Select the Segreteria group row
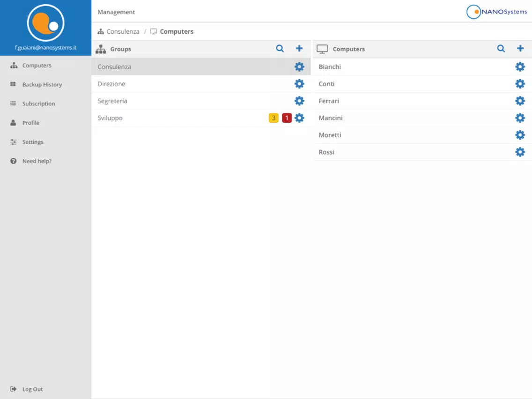 [201, 101]
